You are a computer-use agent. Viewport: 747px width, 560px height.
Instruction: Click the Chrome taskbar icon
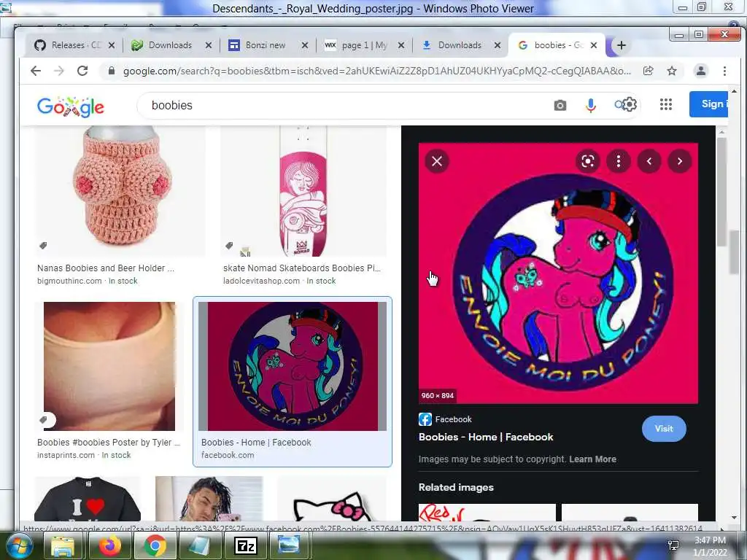pos(155,546)
